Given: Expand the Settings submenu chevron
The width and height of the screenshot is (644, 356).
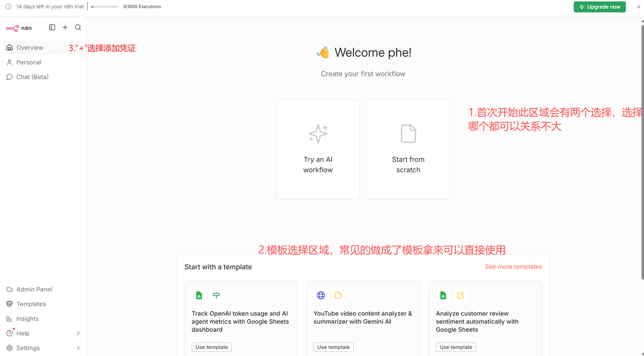Looking at the screenshot, I should [78, 348].
